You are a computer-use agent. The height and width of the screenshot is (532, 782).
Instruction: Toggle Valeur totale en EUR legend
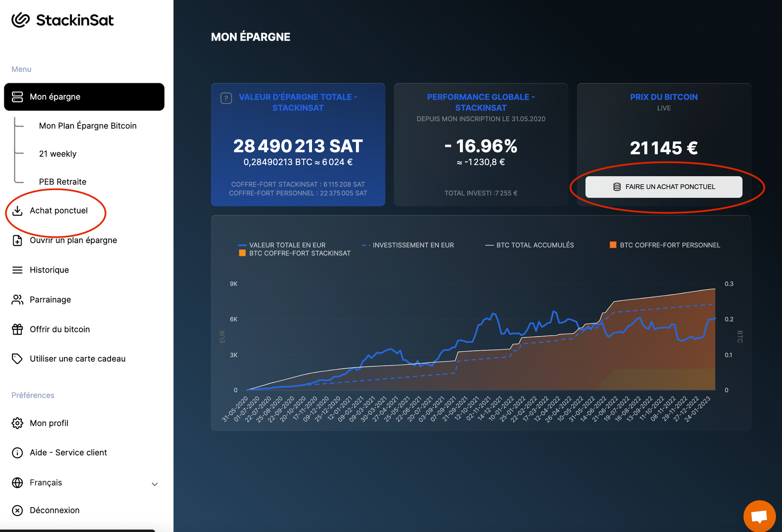282,245
